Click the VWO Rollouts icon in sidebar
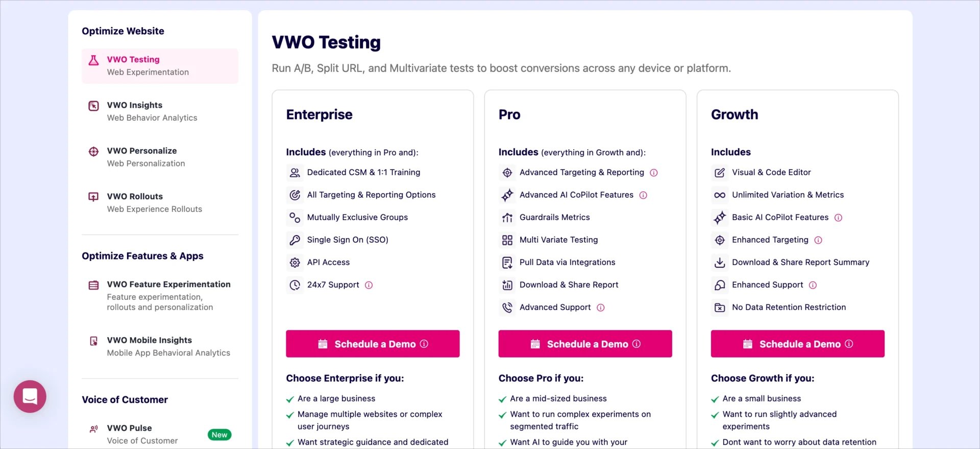 (93, 197)
